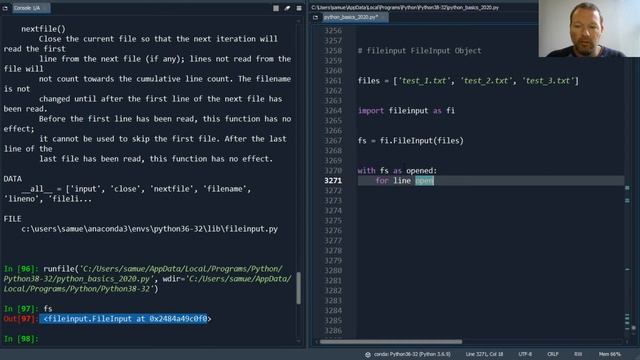Open the console options hamburger menu
Viewport: 640px width, 360px height.
pos(299,8)
